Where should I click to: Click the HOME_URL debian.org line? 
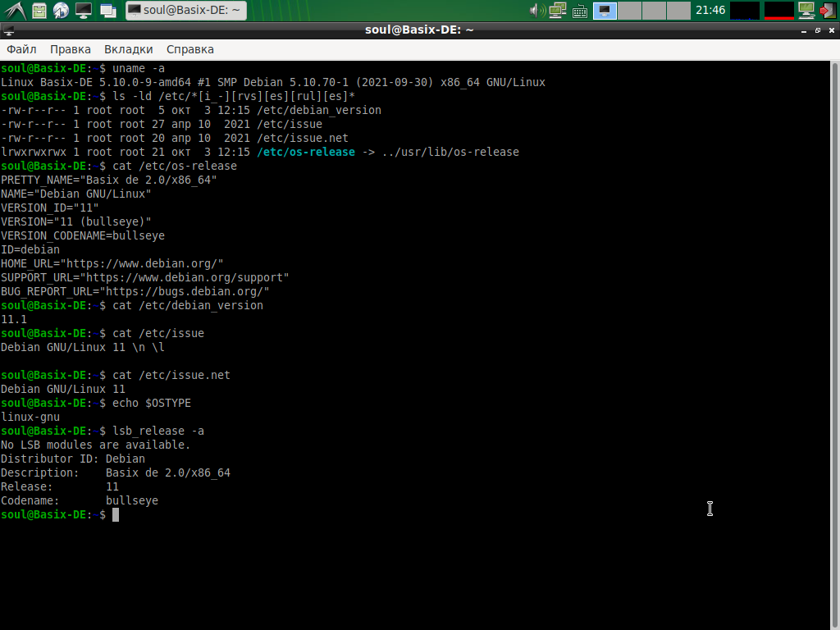pyautogui.click(x=112, y=263)
